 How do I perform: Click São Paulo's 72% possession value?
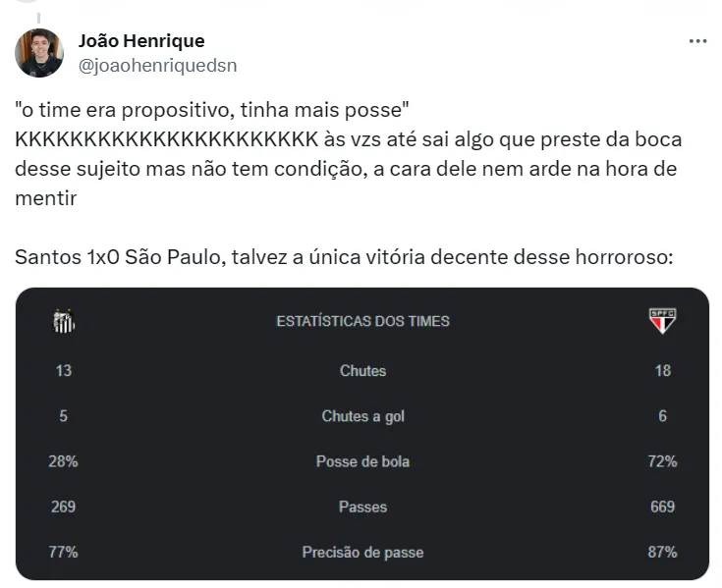click(x=662, y=461)
